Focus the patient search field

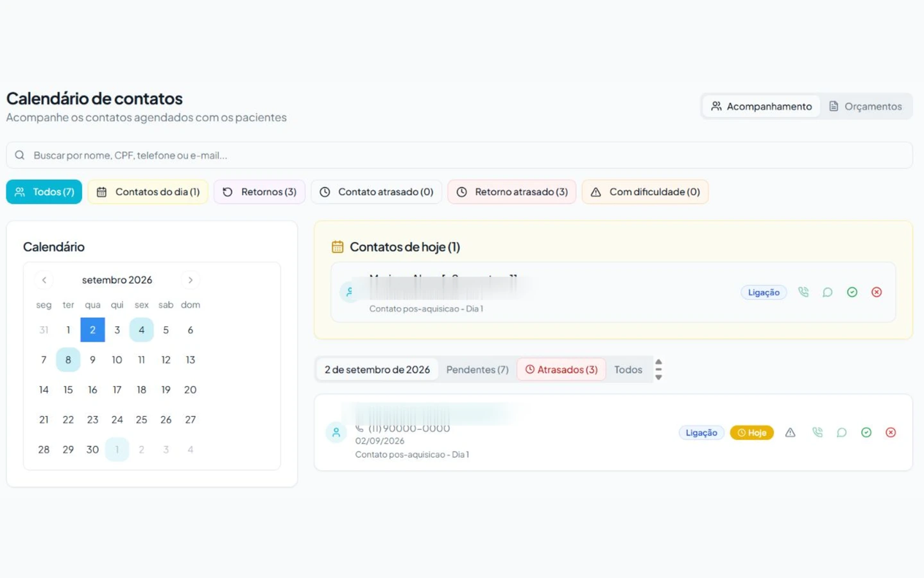pyautogui.click(x=459, y=155)
